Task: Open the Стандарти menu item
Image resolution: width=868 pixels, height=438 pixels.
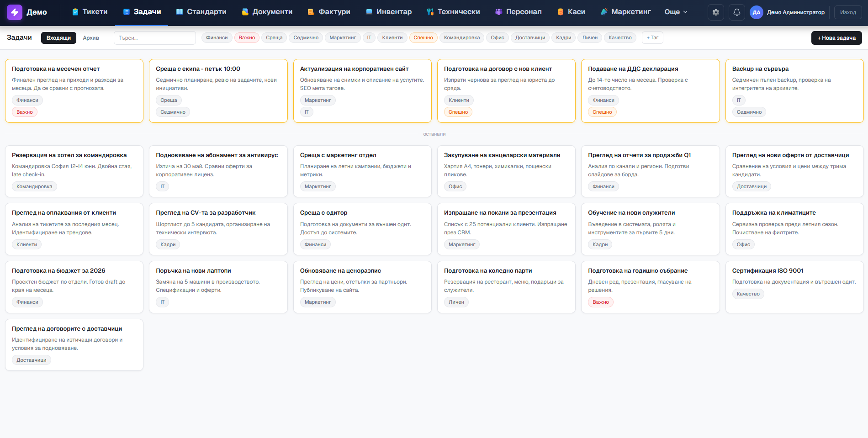Action: coord(201,12)
